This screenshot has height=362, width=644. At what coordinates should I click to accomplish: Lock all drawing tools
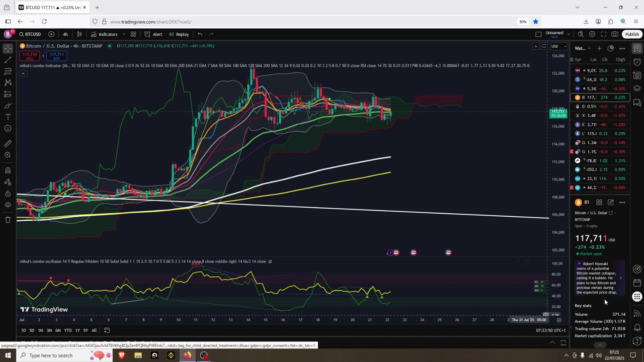click(8, 194)
